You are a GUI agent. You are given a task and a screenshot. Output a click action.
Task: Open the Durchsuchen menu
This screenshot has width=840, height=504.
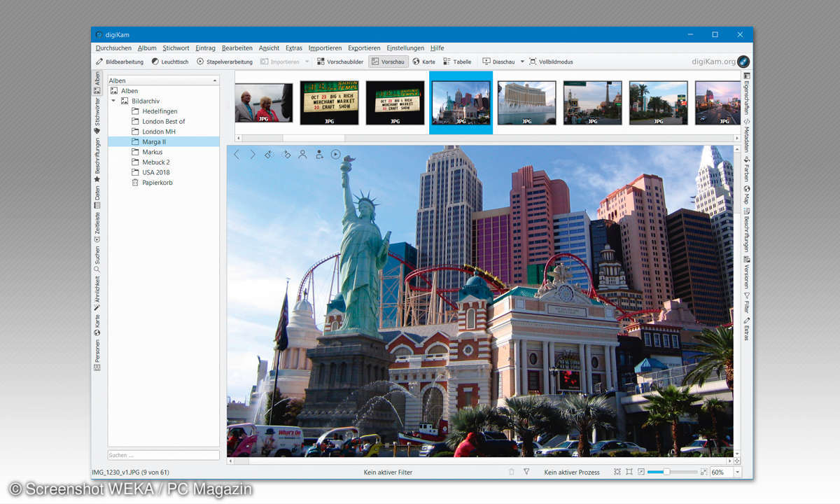tap(113, 48)
